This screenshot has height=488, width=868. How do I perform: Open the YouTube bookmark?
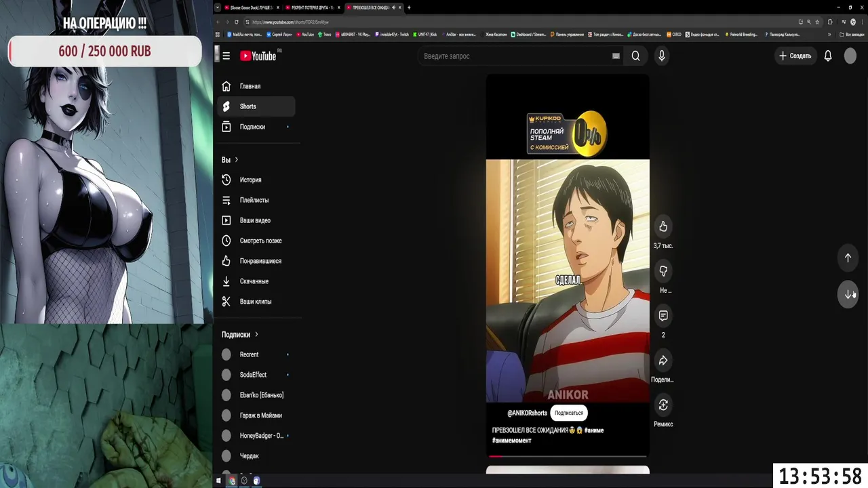coord(305,34)
